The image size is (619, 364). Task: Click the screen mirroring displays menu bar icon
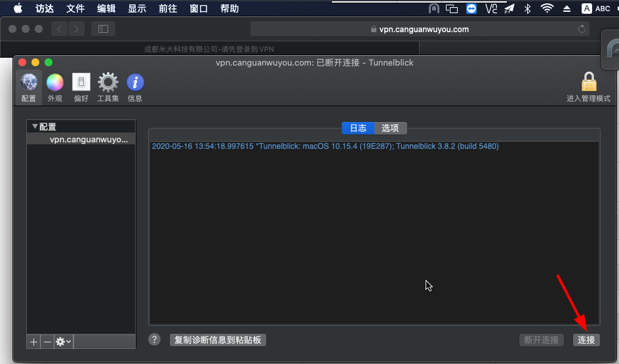[452, 9]
